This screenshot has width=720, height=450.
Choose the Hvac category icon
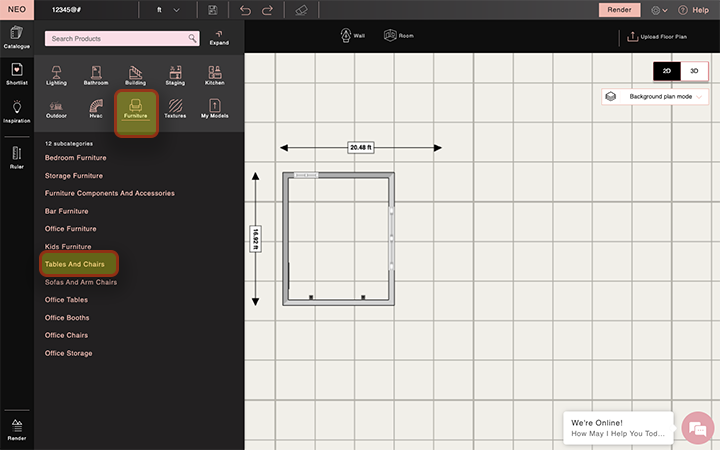pos(96,108)
